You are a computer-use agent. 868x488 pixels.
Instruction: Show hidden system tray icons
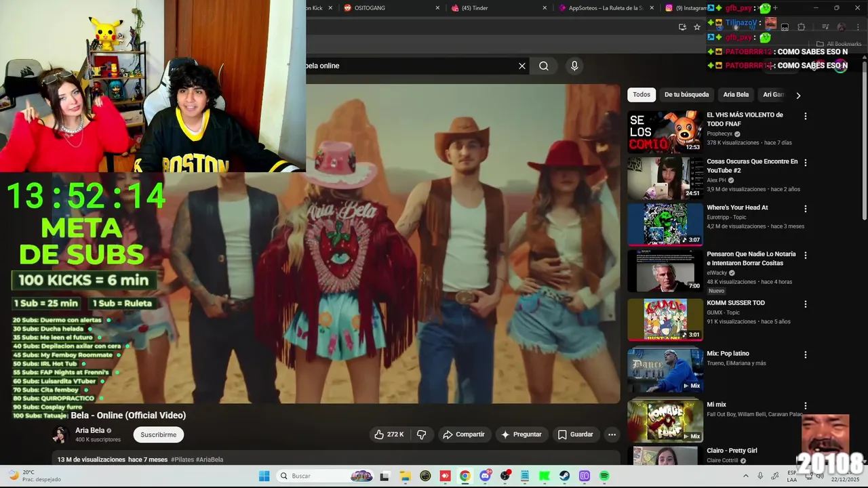click(x=745, y=476)
